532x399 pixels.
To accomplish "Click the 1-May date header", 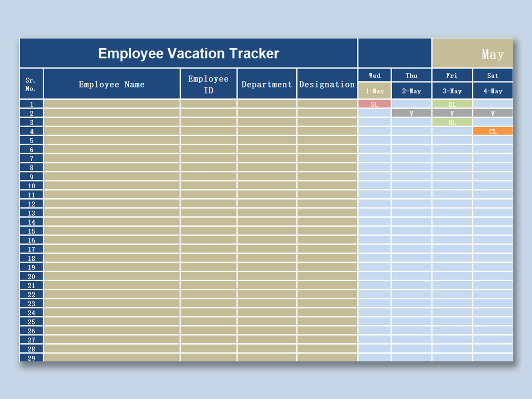I will (x=374, y=91).
